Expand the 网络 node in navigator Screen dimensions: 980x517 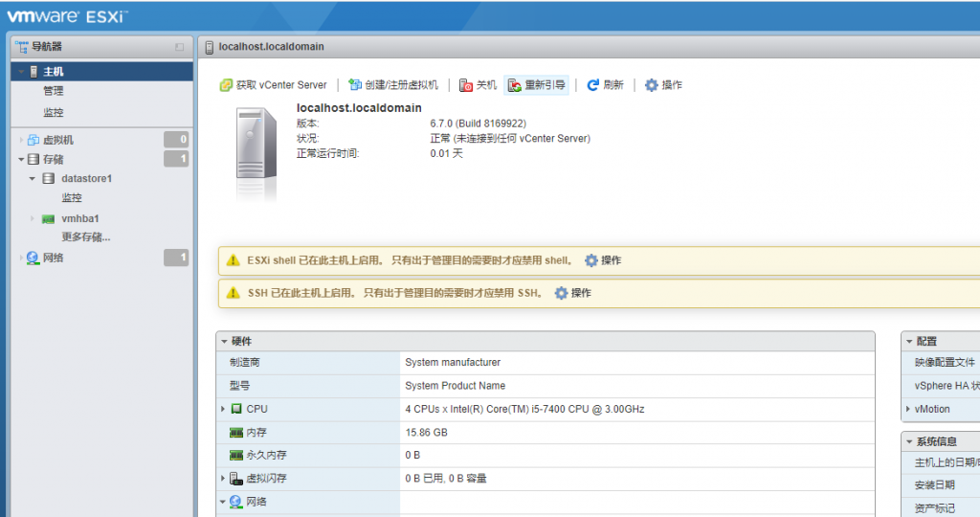tap(21, 258)
